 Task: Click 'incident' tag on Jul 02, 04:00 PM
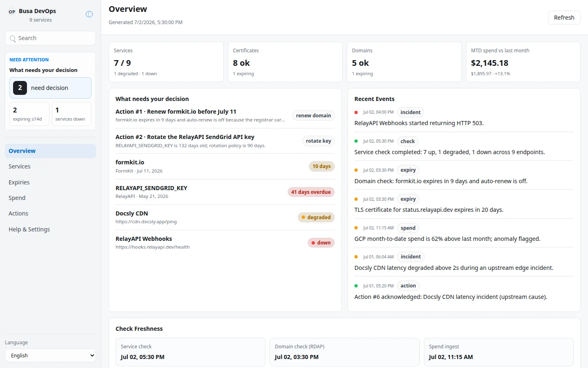click(410, 112)
